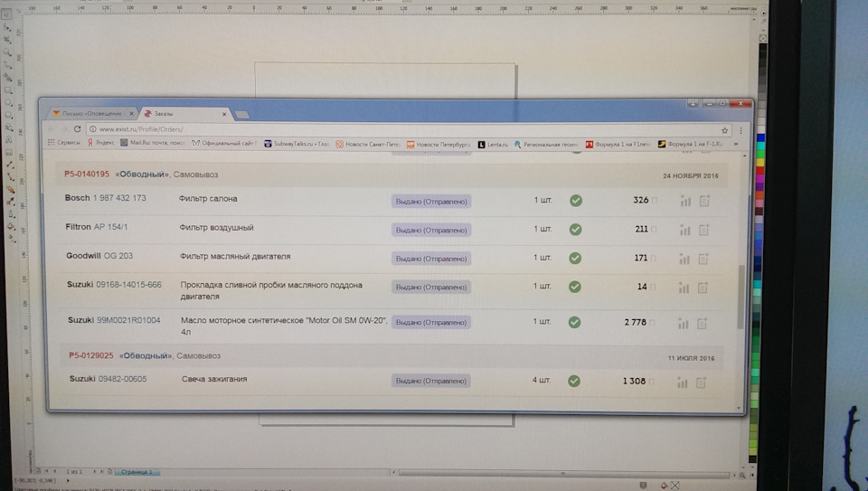Select the Eyedropper tool in CorelDRAW toolbox
The height and width of the screenshot is (491, 868).
pyautogui.click(x=11, y=201)
